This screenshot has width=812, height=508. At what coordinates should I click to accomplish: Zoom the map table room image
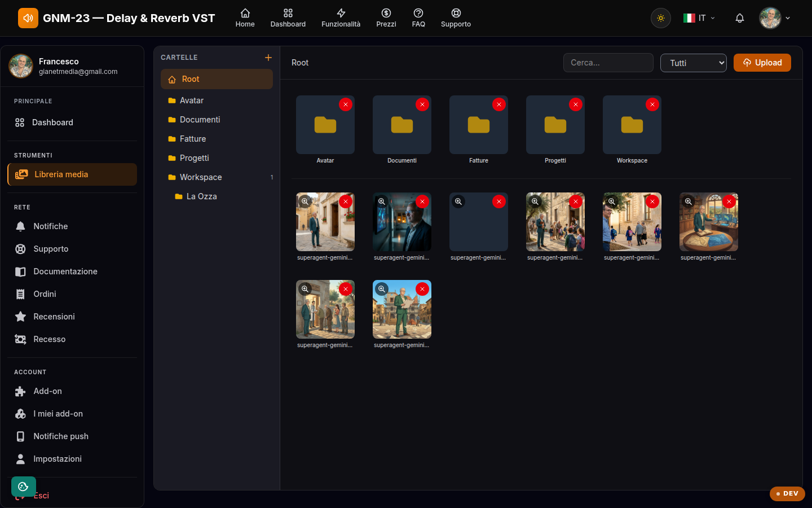point(689,202)
